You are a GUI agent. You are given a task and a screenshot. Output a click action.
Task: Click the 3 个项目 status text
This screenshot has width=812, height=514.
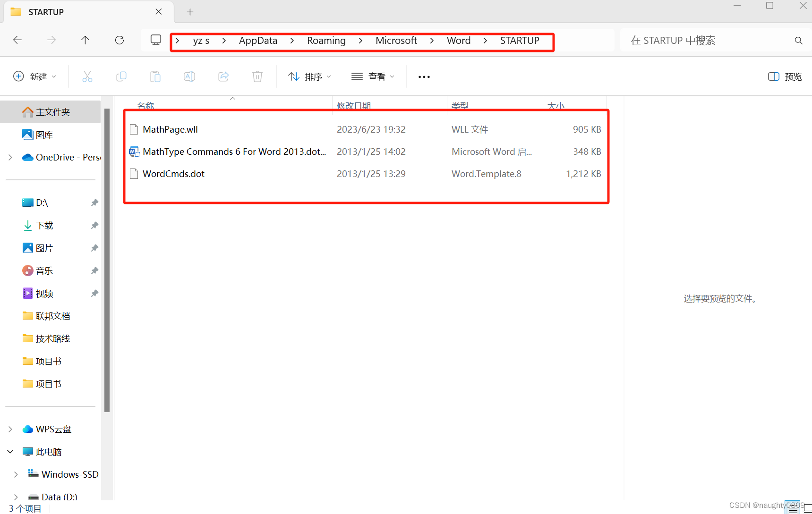[25, 508]
